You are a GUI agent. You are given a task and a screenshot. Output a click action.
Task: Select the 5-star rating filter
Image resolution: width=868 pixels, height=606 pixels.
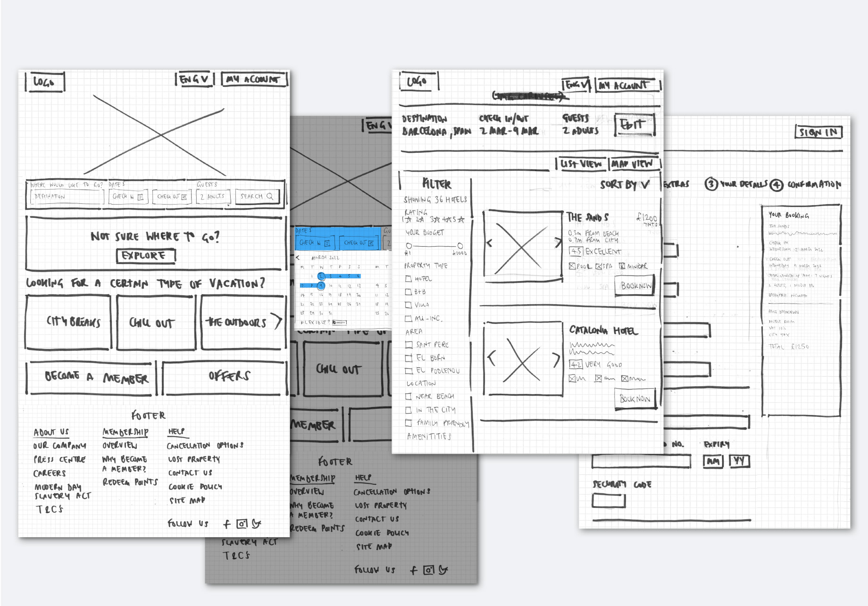[458, 219]
